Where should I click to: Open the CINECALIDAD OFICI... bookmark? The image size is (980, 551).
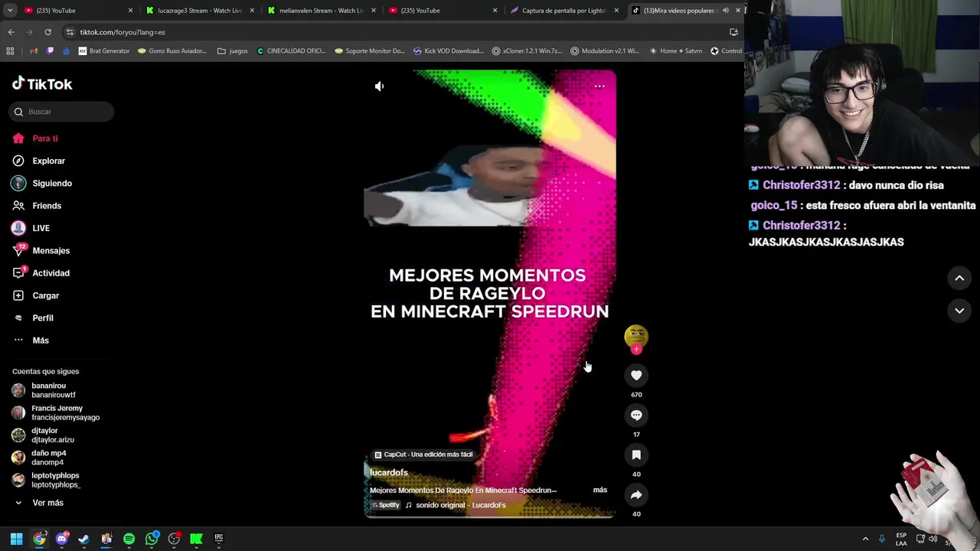[x=292, y=51]
